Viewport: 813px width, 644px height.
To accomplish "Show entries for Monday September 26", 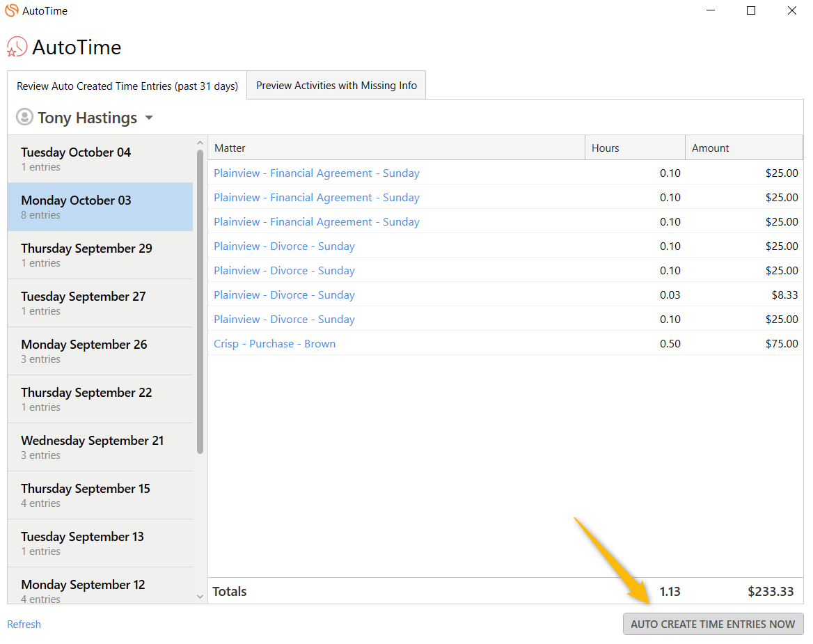I will [x=100, y=351].
